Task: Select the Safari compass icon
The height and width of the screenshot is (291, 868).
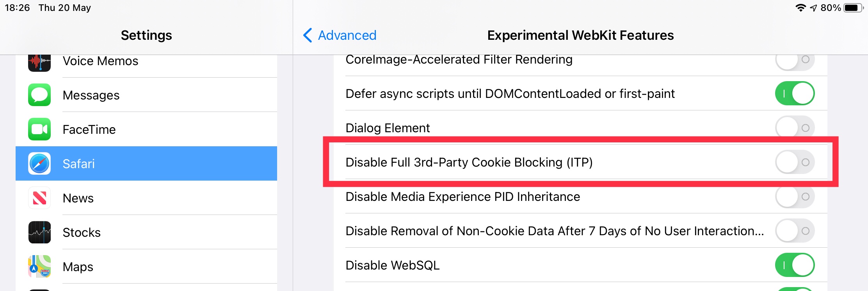Action: click(x=39, y=164)
